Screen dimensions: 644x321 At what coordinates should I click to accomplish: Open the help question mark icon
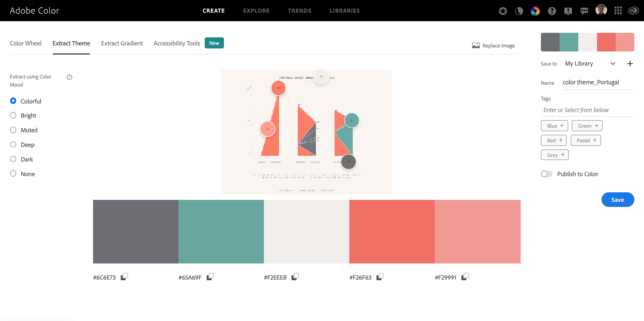[x=552, y=11]
